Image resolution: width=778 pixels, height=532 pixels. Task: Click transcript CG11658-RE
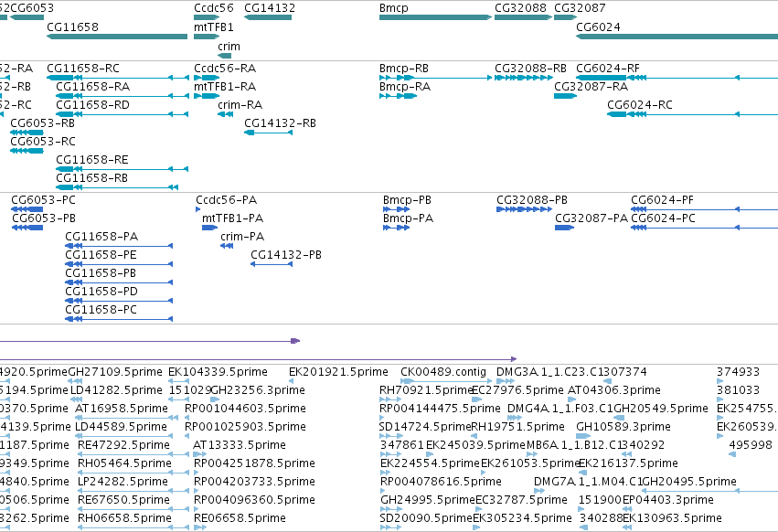(x=123, y=169)
